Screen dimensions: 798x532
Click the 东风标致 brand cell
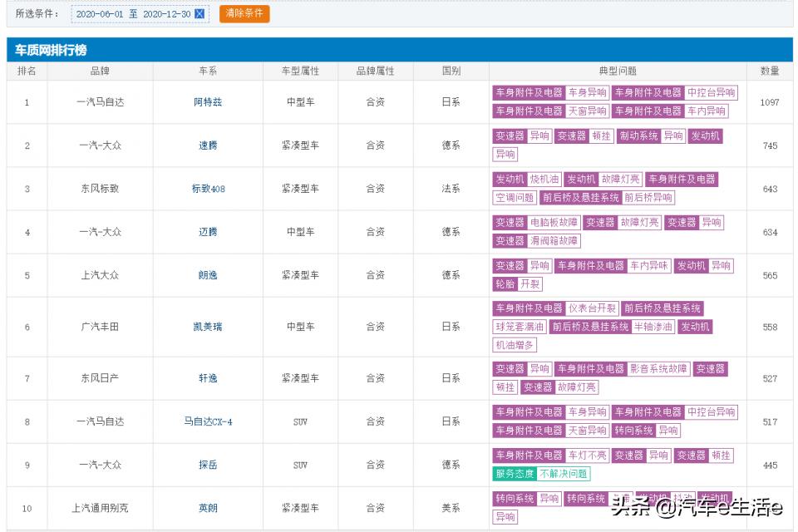pyautogui.click(x=100, y=189)
